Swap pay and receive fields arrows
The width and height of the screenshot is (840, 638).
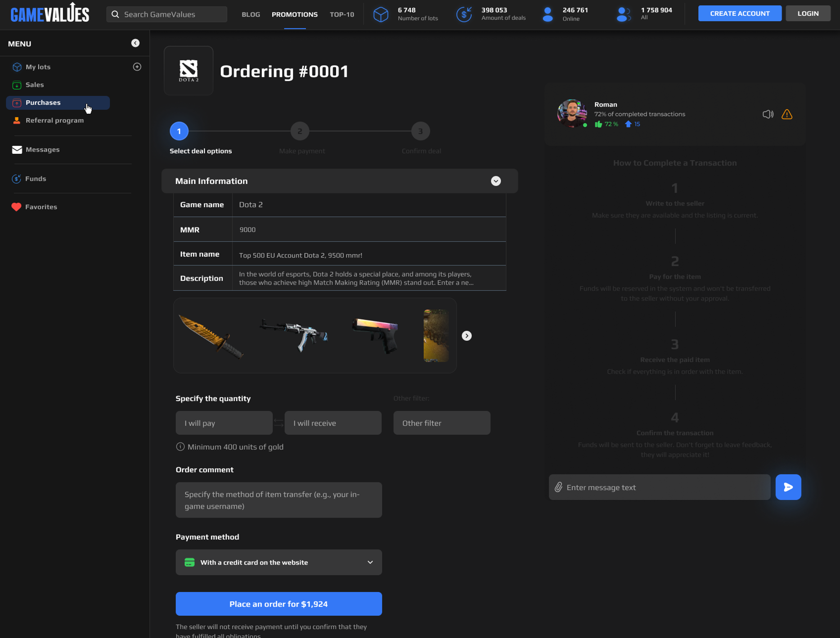point(279,423)
